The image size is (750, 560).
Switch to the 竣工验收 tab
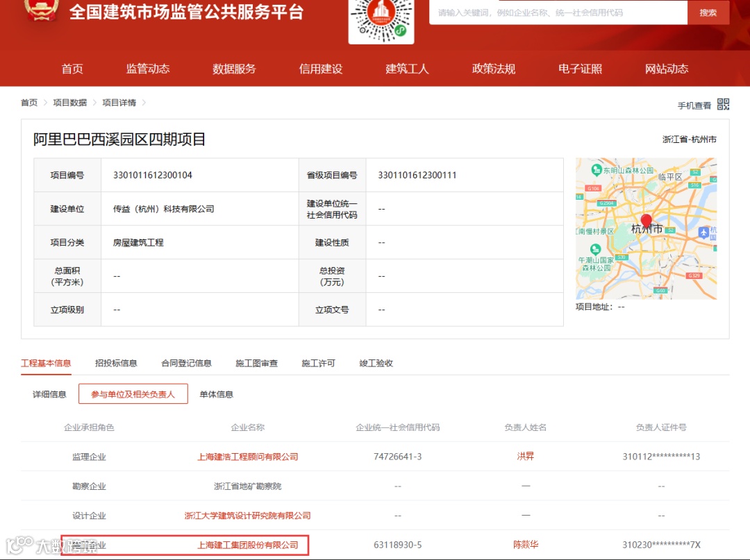pos(376,363)
